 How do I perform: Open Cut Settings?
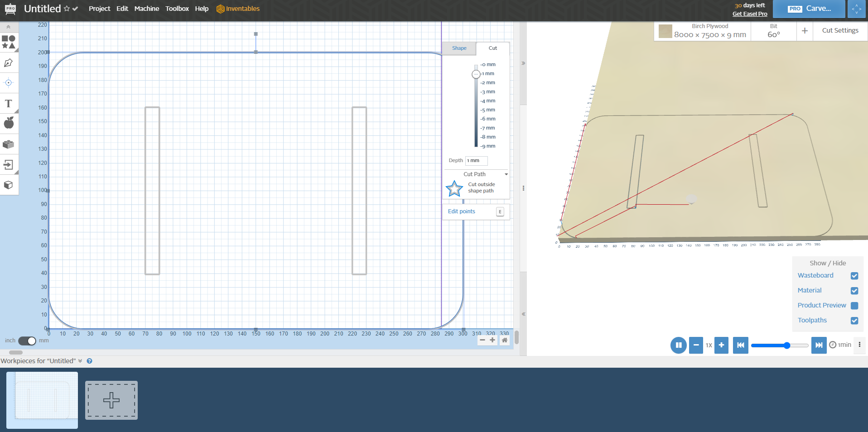point(840,31)
